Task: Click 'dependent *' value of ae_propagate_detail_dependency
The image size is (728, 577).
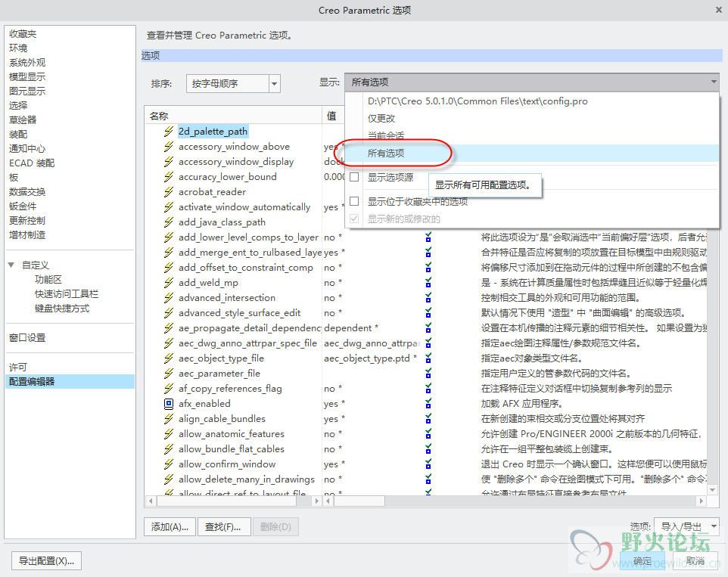Action: click(351, 328)
